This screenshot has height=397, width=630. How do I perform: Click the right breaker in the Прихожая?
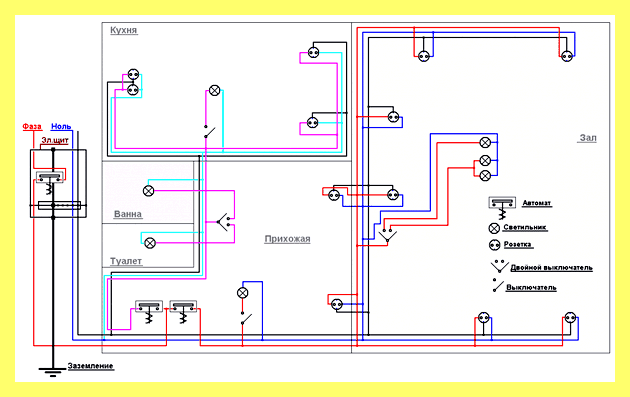[183, 311]
